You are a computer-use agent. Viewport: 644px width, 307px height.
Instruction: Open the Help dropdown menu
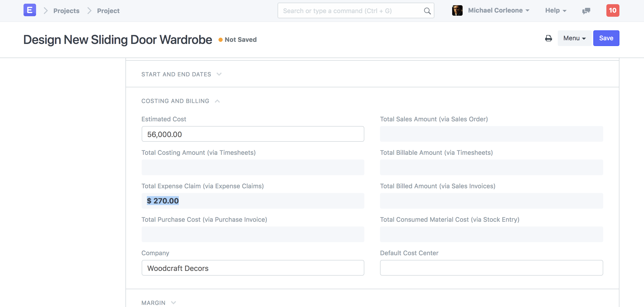[555, 11]
